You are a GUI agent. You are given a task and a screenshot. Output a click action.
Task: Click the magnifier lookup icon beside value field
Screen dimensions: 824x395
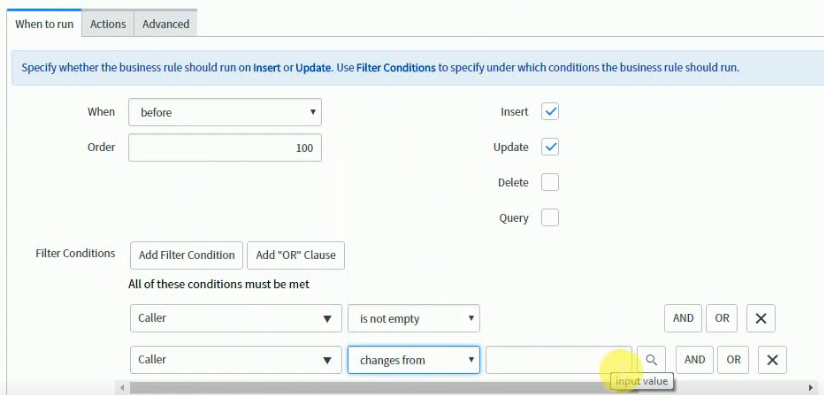click(651, 360)
